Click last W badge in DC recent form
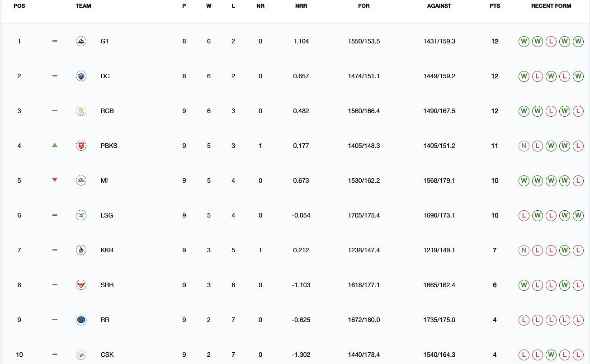Viewport: 590px width, 364px height. [x=578, y=76]
